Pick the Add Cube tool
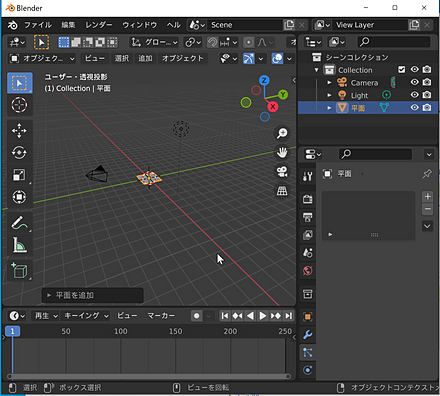Screen dimensions: 440x396 coord(20,270)
